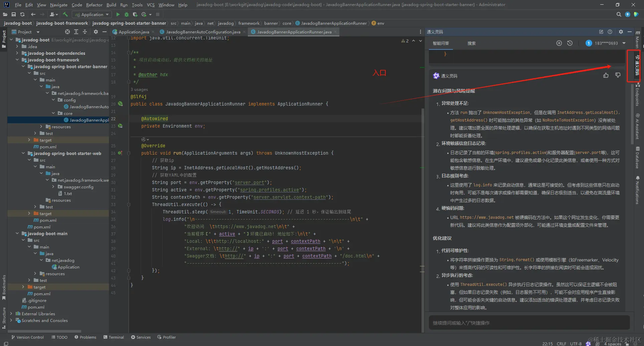644x346 pixels.
Task: Open Problems tool window
Action: tap(85, 337)
